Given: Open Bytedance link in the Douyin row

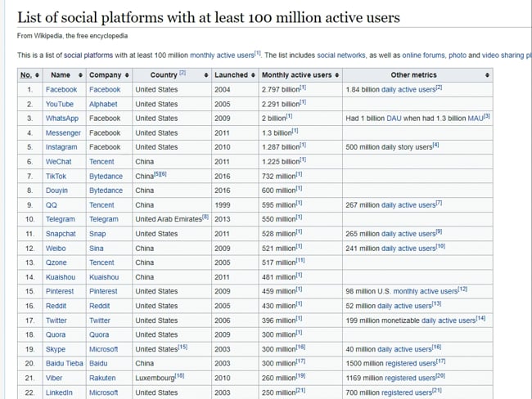Looking at the screenshot, I should pos(106,191).
